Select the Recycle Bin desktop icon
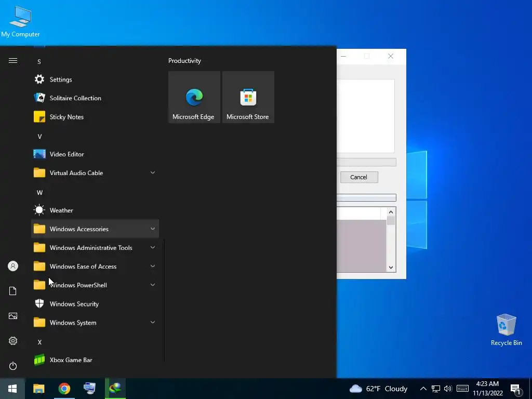Image resolution: width=532 pixels, height=399 pixels. pos(506,330)
